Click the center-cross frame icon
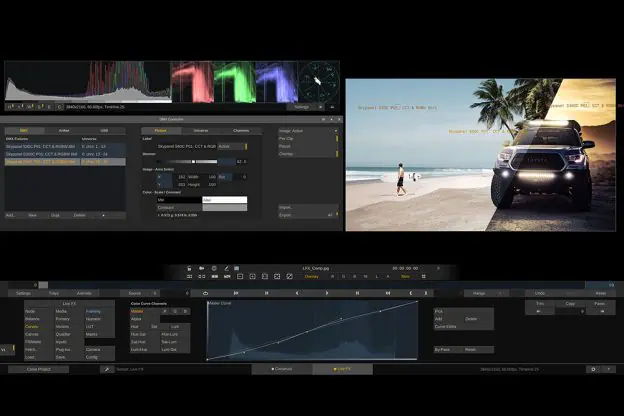The image size is (624, 416). [252, 276]
